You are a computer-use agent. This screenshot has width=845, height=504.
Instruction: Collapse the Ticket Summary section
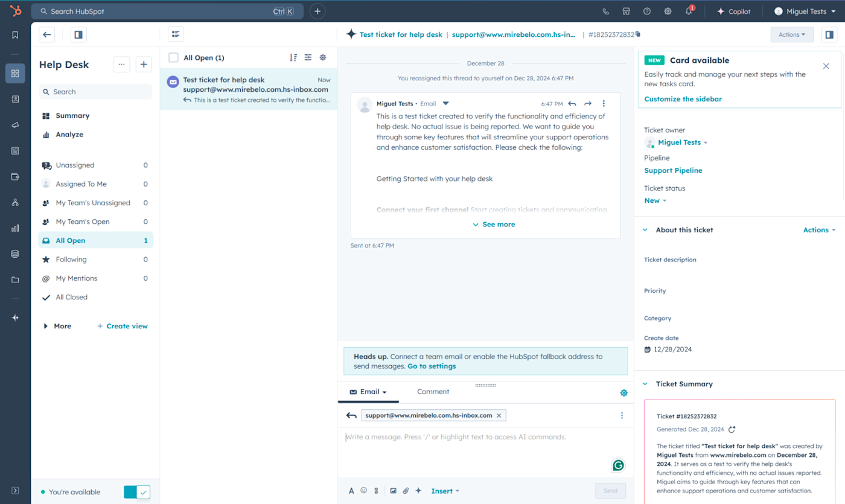point(645,384)
